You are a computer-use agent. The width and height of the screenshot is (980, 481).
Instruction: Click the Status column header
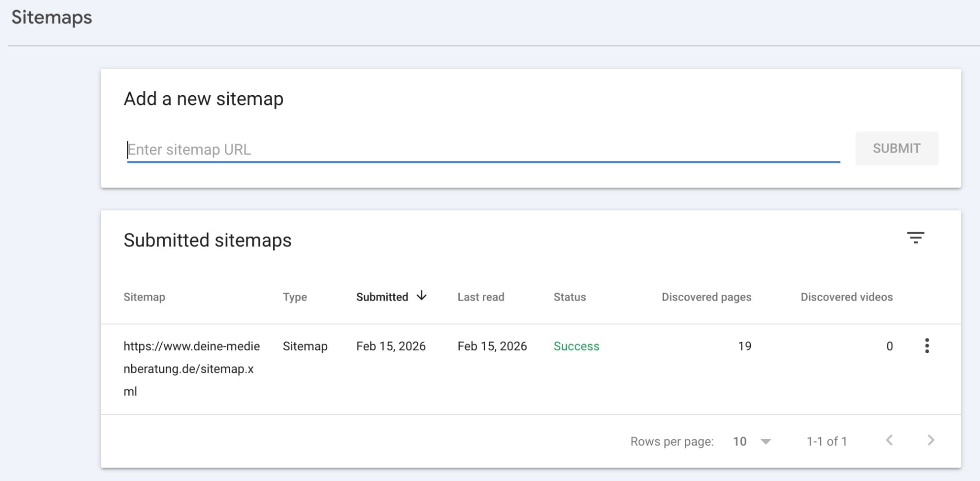tap(569, 297)
